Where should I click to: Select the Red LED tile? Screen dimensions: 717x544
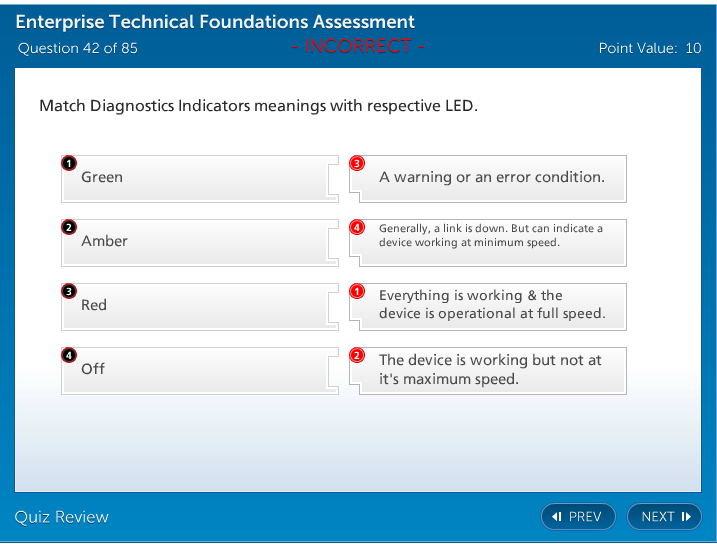pos(195,306)
